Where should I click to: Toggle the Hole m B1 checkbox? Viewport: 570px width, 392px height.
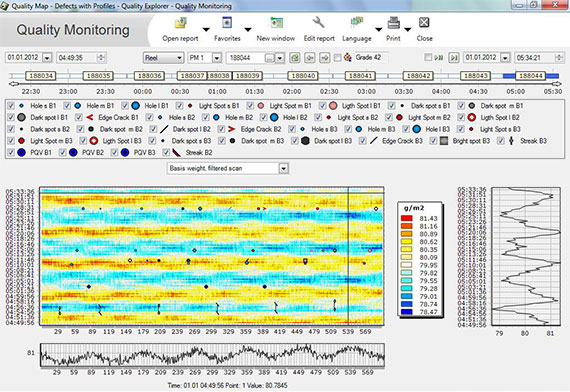point(67,106)
